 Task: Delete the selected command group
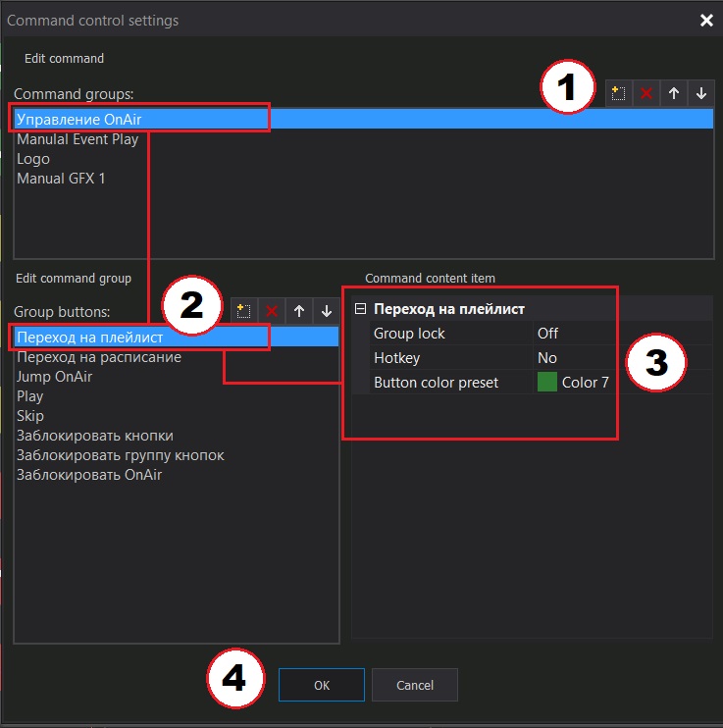click(646, 93)
